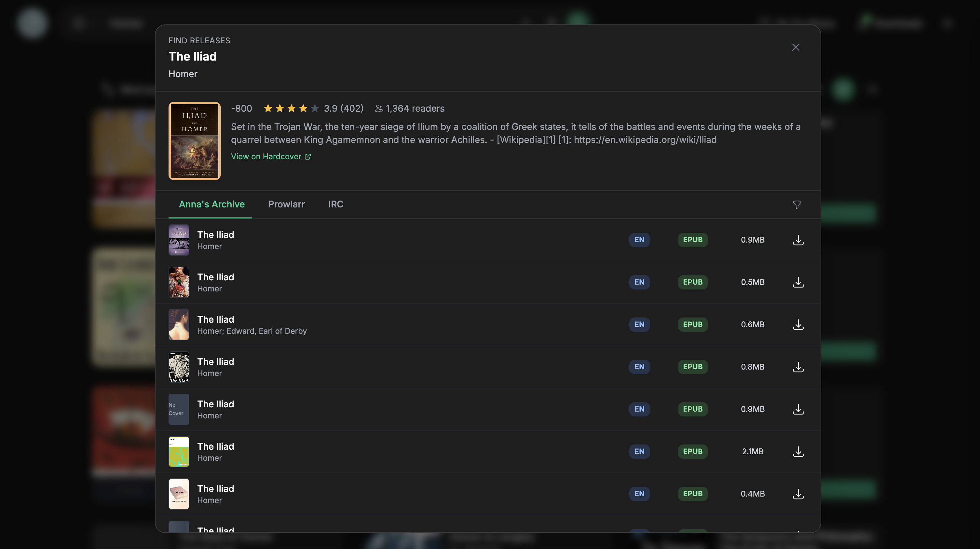Click the Iliad of Homer cover image

click(x=194, y=141)
